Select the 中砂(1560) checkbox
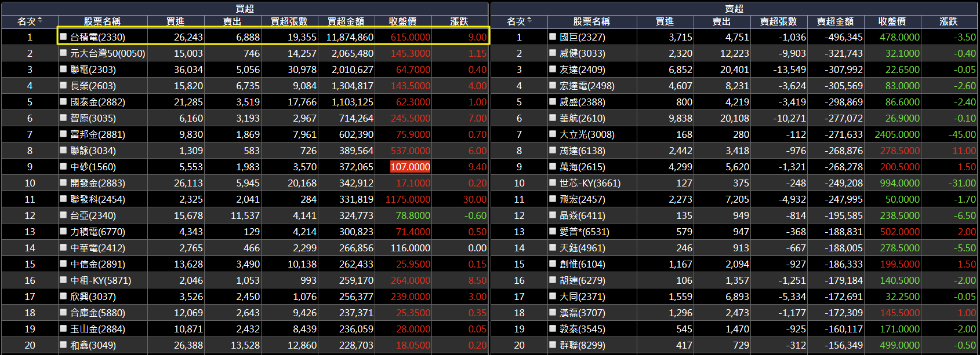980x355 pixels. (63, 166)
